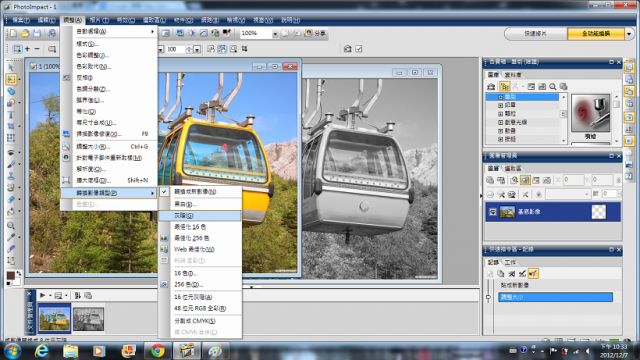640x360 pixels.
Task: Toggle highlighted middle icon right of 100 field
Action: point(222,49)
